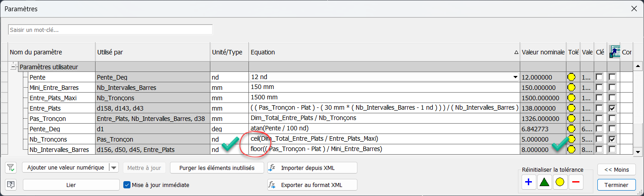Click the keyword search field
644x196 pixels.
(x=110, y=30)
